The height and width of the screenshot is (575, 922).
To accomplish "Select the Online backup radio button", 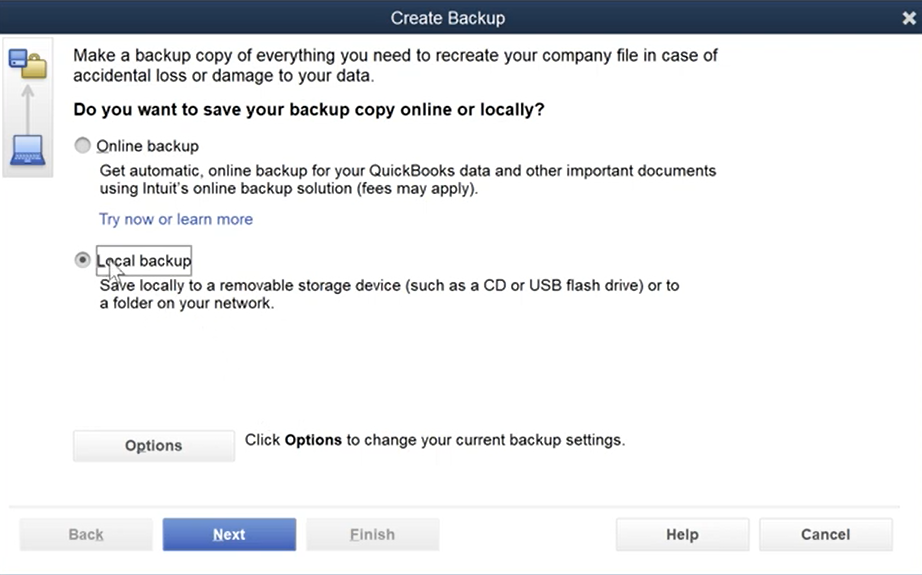I will coord(82,145).
